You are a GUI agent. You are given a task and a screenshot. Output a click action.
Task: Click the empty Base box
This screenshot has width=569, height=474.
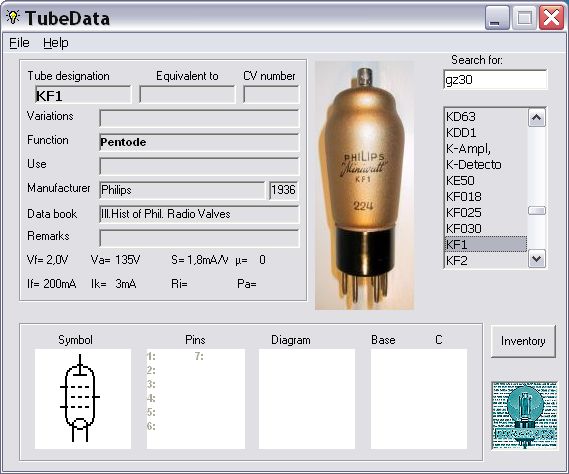pyautogui.click(x=419, y=399)
